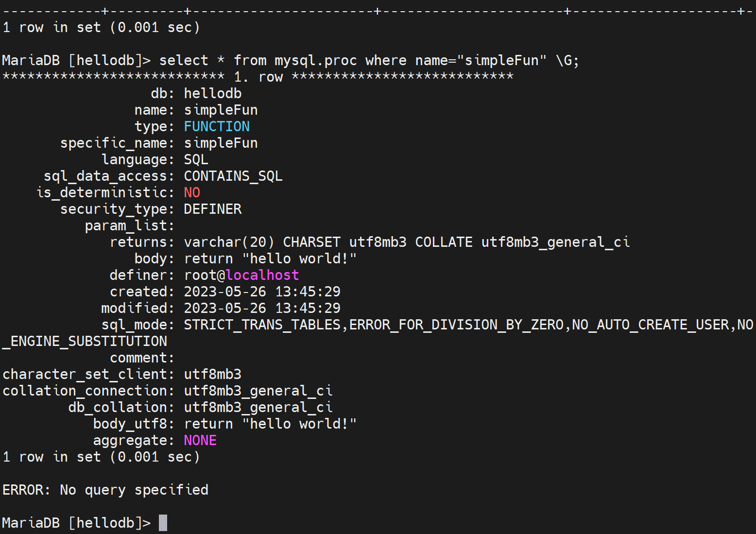Viewport: 756px width, 534px height.
Task: Click the utf8mb3 character_set_client value
Action: coord(213,374)
